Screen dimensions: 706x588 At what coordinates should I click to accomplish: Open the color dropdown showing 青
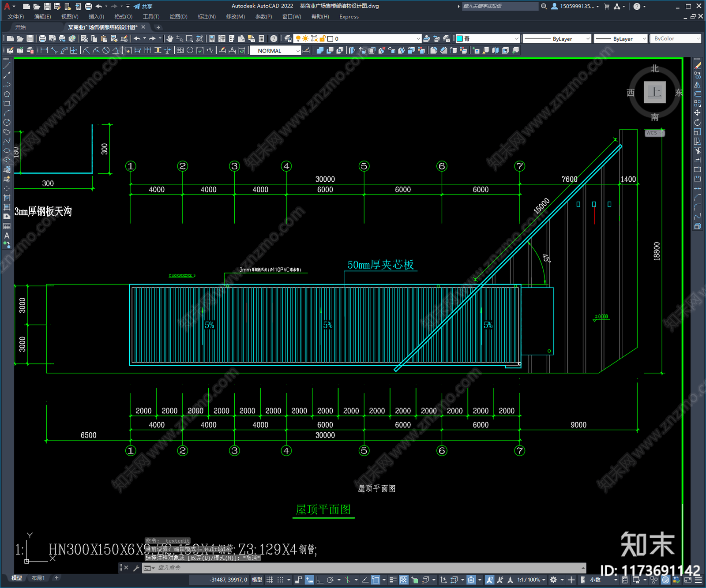488,39
